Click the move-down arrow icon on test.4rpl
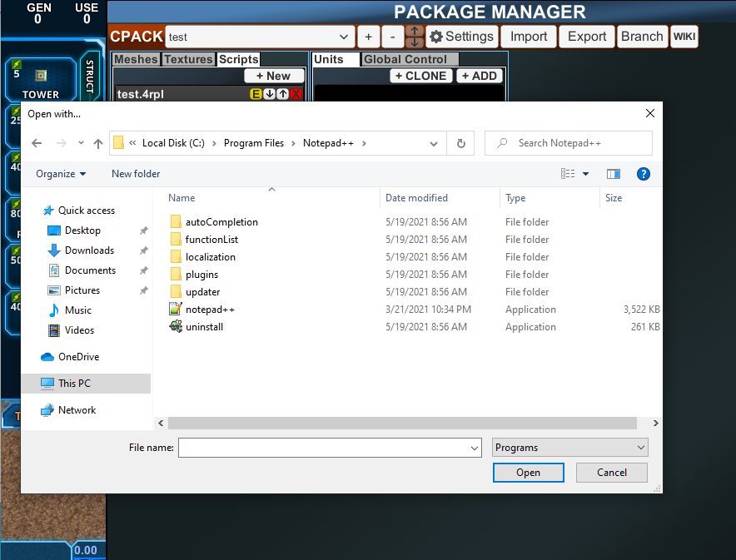The image size is (736, 560). (x=270, y=94)
